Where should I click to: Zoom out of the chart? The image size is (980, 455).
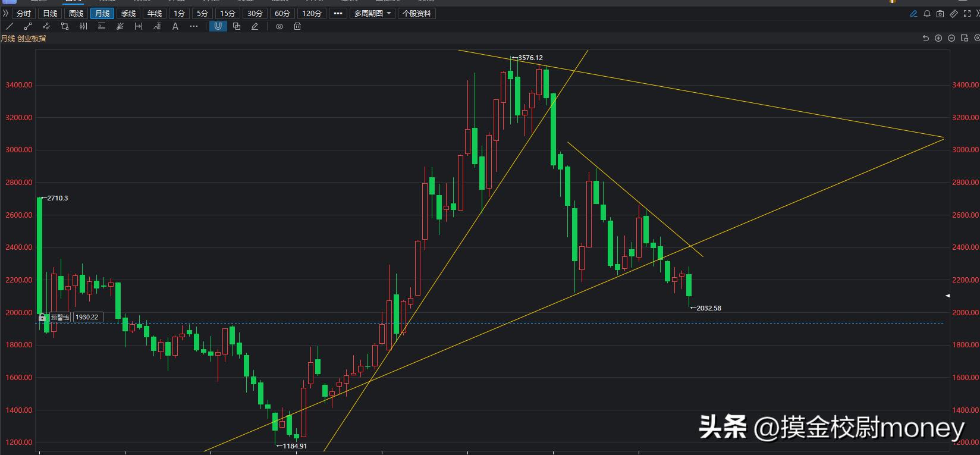[951, 38]
